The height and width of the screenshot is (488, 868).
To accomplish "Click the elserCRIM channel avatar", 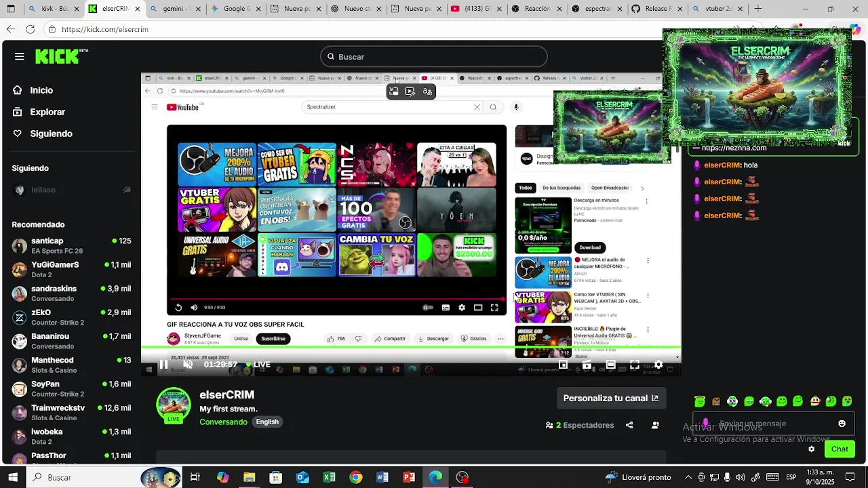I will tap(174, 405).
